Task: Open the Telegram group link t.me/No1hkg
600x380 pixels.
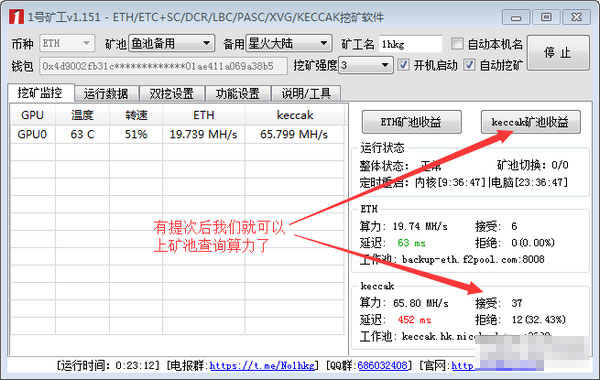Action: click(262, 366)
